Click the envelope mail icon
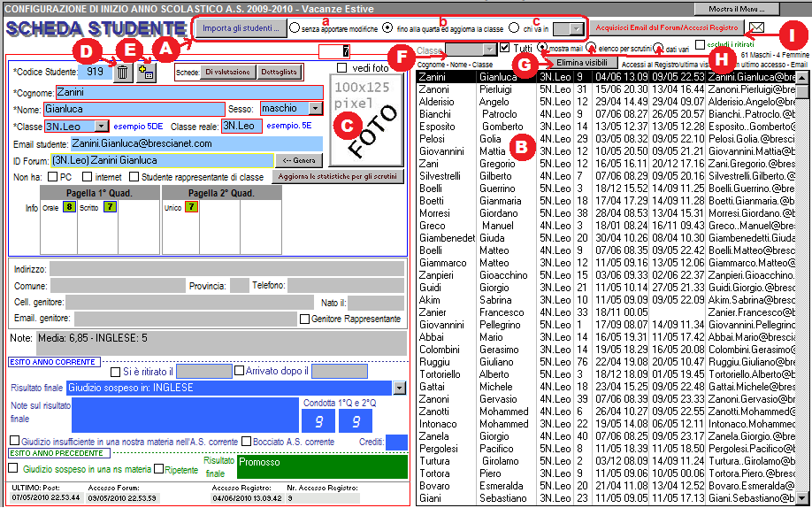Image resolution: width=812 pixels, height=508 pixels. pyautogui.click(x=756, y=27)
